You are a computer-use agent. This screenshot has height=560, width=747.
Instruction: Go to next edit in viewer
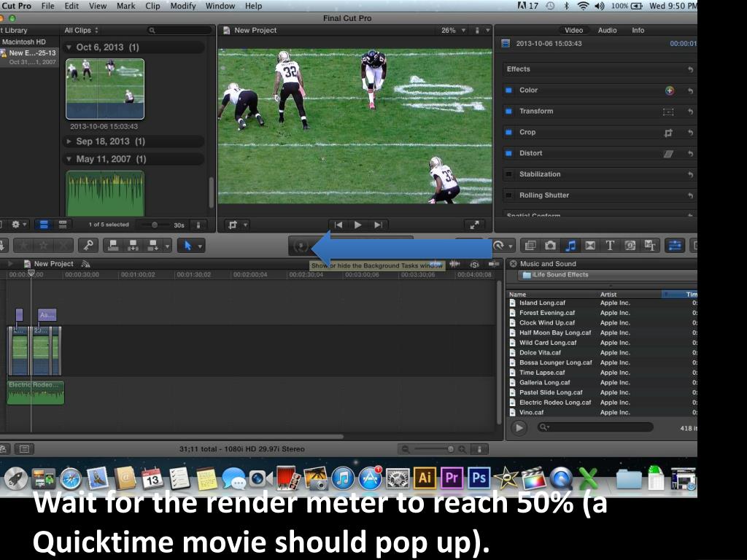coord(379,225)
